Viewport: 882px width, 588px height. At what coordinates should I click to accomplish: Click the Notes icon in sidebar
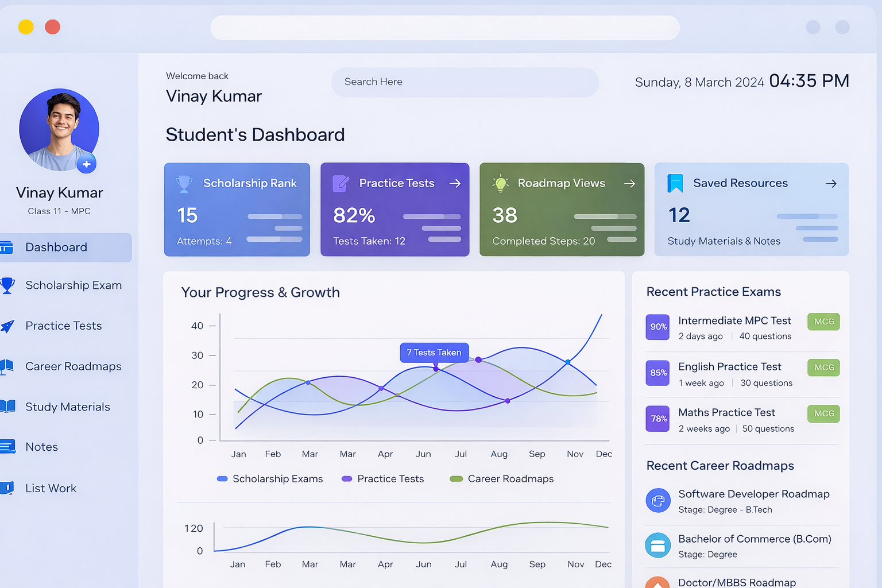[7, 447]
